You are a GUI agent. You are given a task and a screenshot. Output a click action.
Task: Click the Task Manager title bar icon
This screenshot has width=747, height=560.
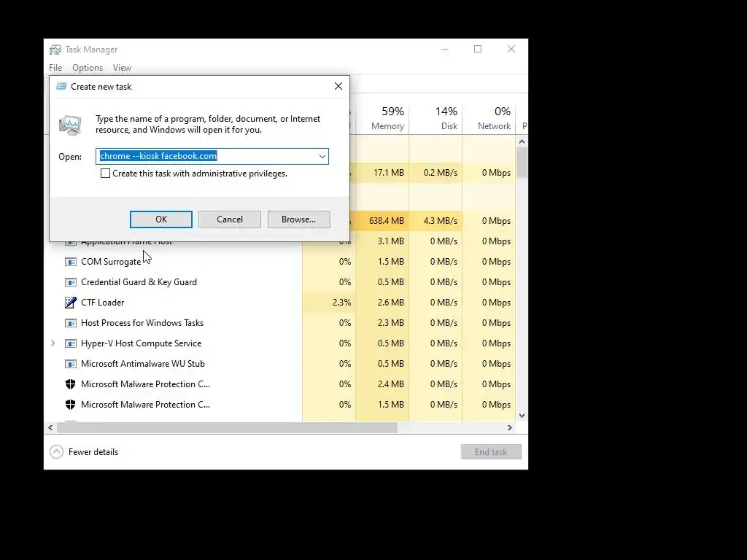55,50
